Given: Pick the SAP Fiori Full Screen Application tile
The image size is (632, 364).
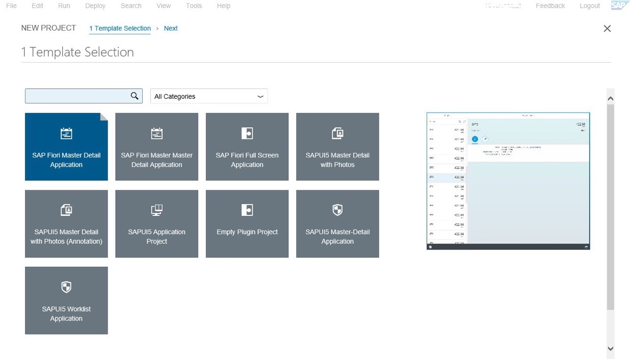Looking at the screenshot, I should coord(247,147).
